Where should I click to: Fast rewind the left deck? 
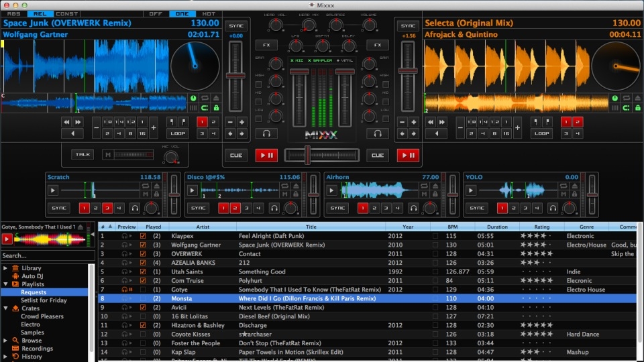pos(66,122)
